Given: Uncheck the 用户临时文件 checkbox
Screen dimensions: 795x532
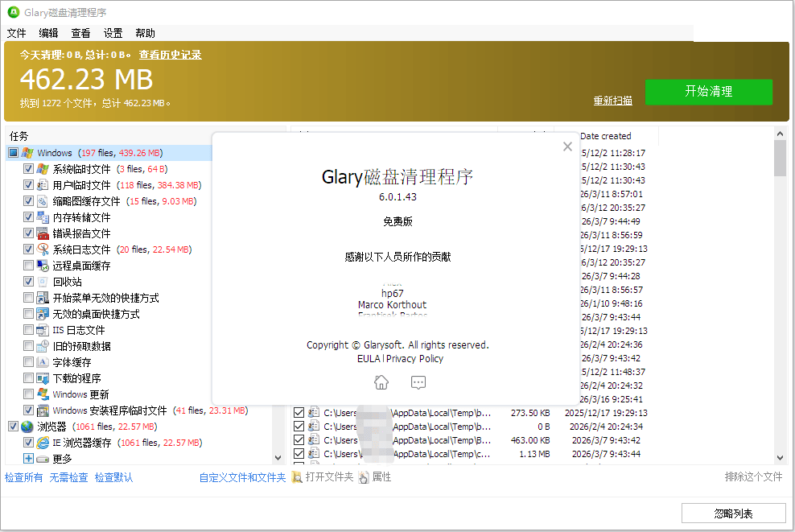Looking at the screenshot, I should [28, 184].
